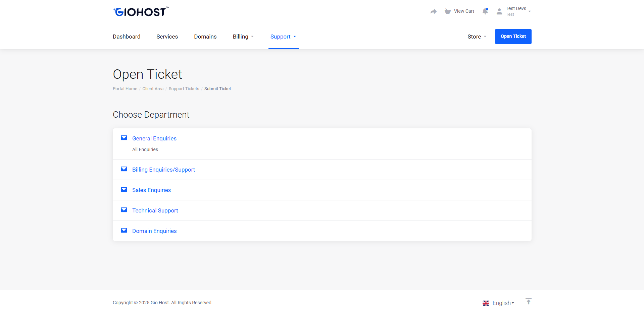This screenshot has height=313, width=644.
Task: Click the GioHost logo
Action: pyautogui.click(x=141, y=12)
